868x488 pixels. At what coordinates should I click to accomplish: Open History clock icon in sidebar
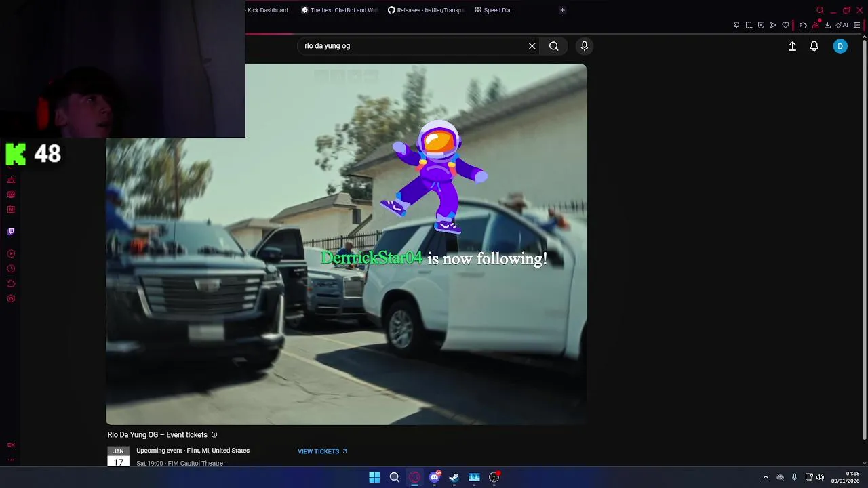pyautogui.click(x=11, y=268)
